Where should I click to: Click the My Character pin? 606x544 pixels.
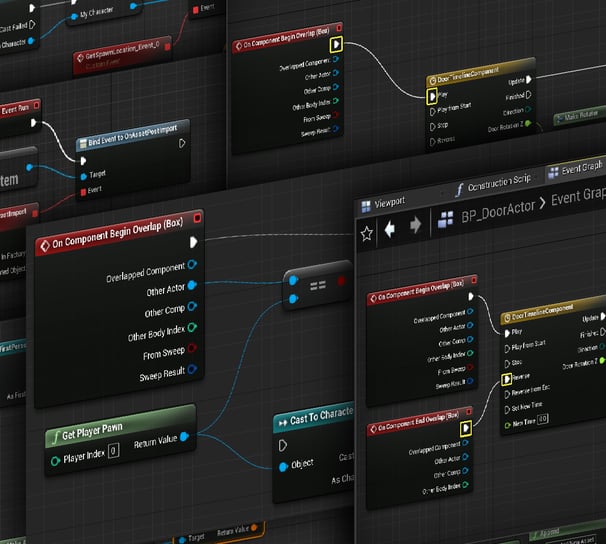coord(74,17)
